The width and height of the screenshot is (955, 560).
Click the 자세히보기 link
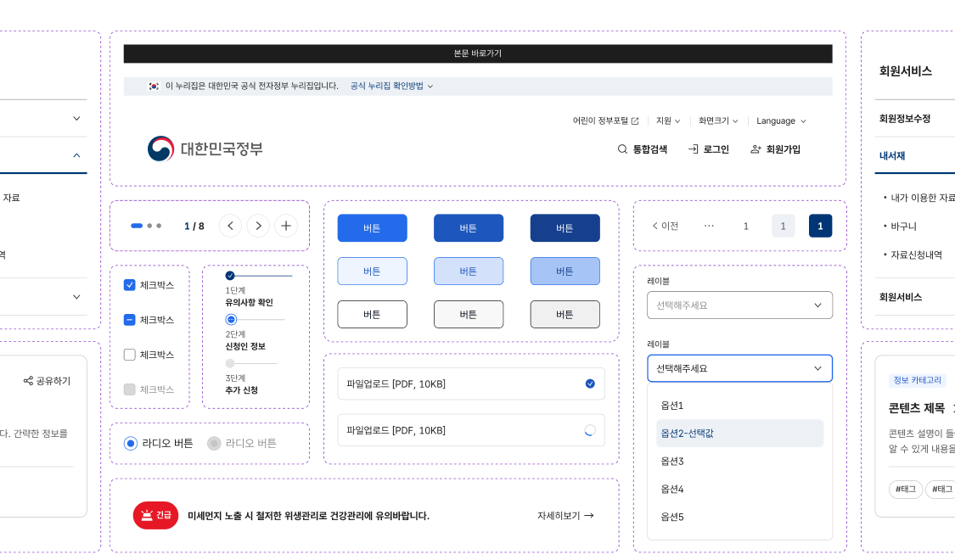click(x=565, y=516)
